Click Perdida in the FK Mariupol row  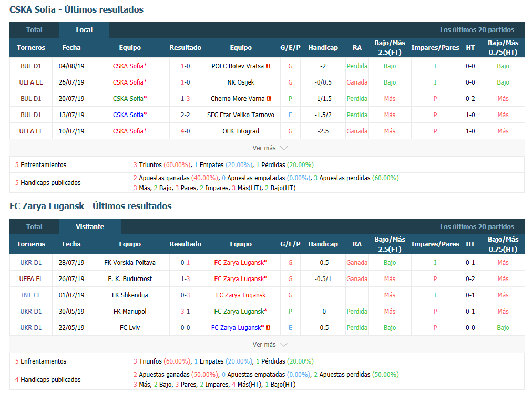click(x=357, y=311)
